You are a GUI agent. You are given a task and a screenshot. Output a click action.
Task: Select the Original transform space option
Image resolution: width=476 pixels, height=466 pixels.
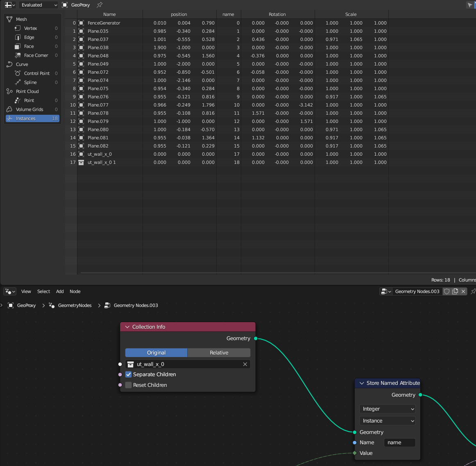click(156, 353)
